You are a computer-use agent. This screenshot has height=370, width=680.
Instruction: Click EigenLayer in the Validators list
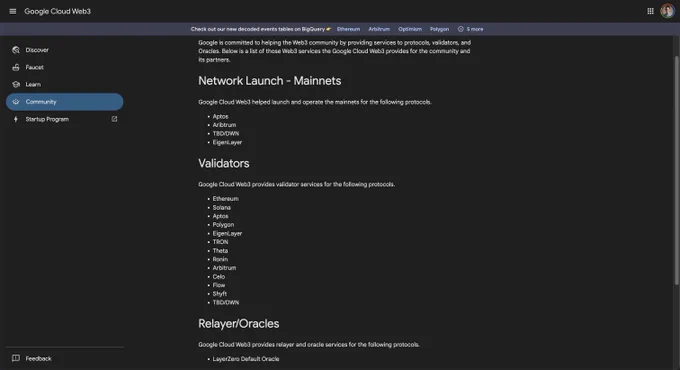(x=227, y=233)
